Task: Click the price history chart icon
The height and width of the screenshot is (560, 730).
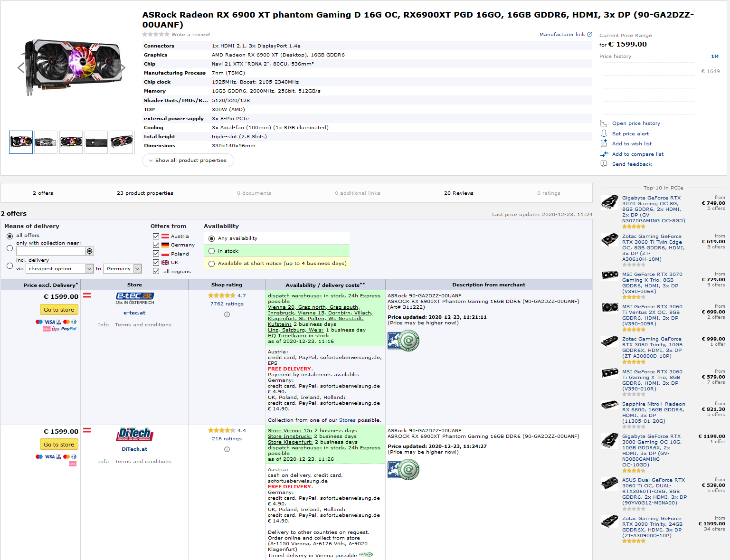Action: tap(604, 123)
